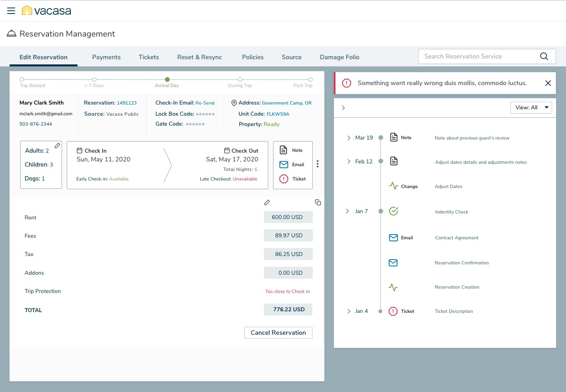This screenshot has width=566, height=392.
Task: Expand the Mar 19 timeline entry
Action: pos(349,138)
